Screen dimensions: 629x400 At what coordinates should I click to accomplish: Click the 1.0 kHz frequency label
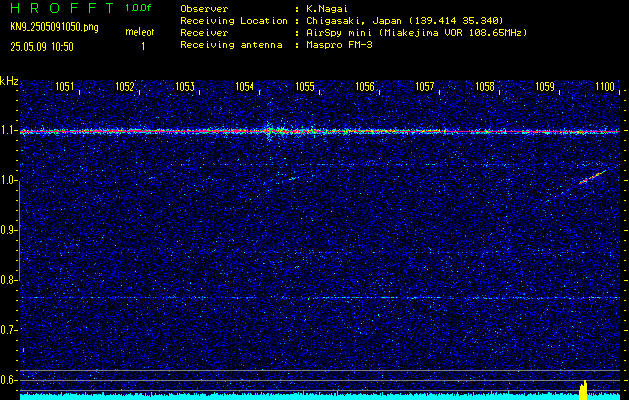6,181
